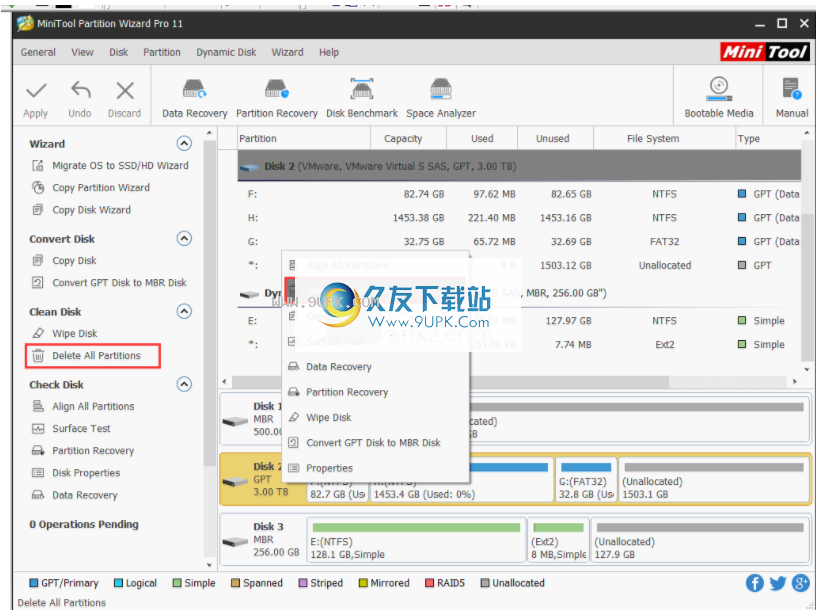Open the Twitter share icon

(777, 583)
